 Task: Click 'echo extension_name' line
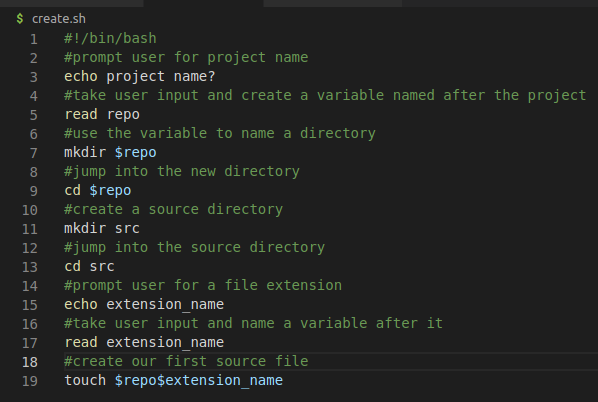point(144,304)
